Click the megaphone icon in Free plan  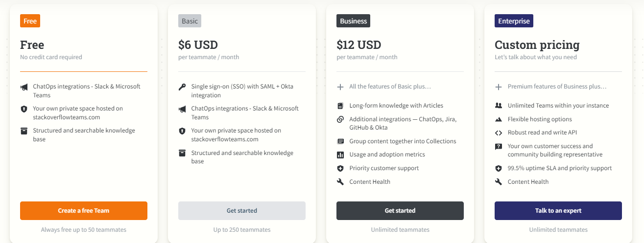(x=24, y=87)
